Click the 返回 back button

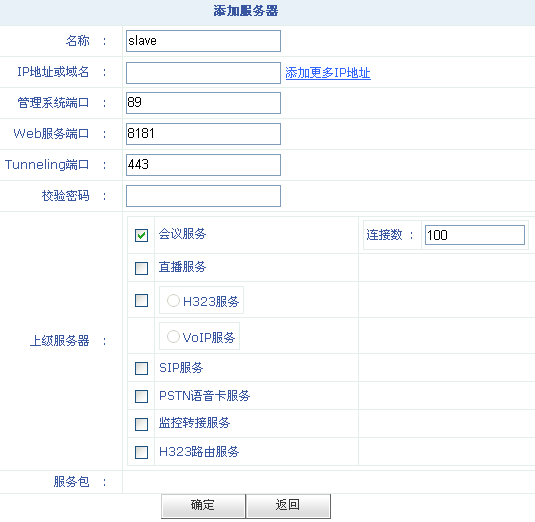288,506
